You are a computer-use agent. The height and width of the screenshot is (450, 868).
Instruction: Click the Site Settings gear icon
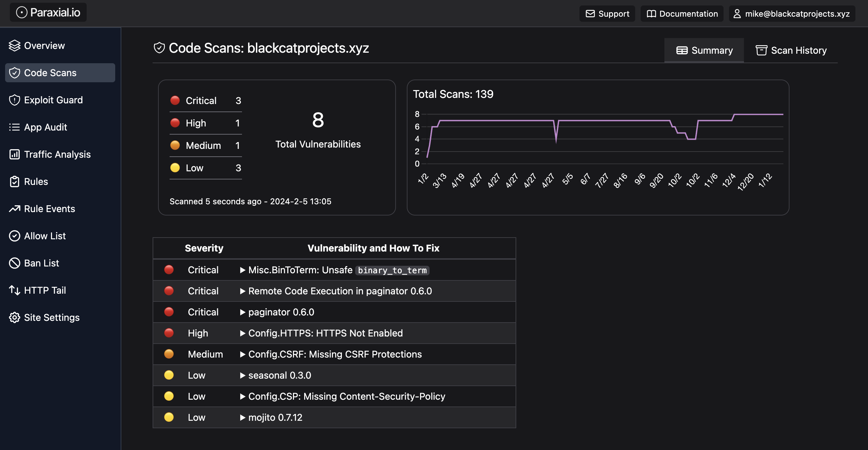tap(15, 317)
